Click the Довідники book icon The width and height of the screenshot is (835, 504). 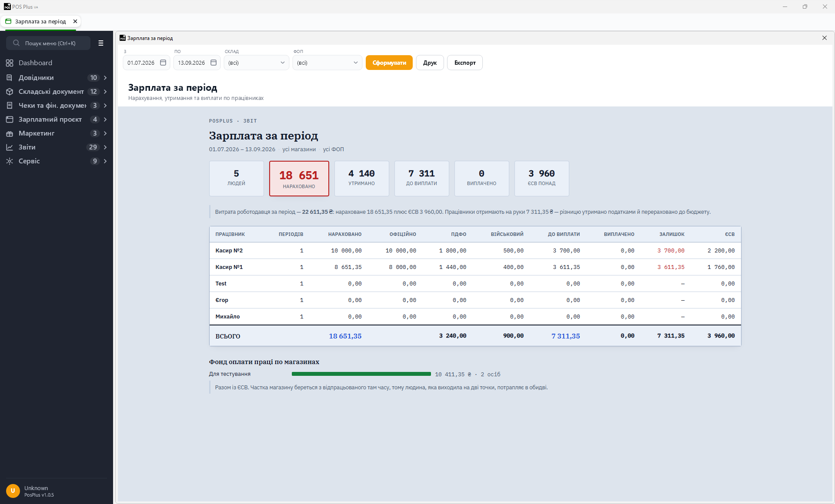(x=10, y=78)
